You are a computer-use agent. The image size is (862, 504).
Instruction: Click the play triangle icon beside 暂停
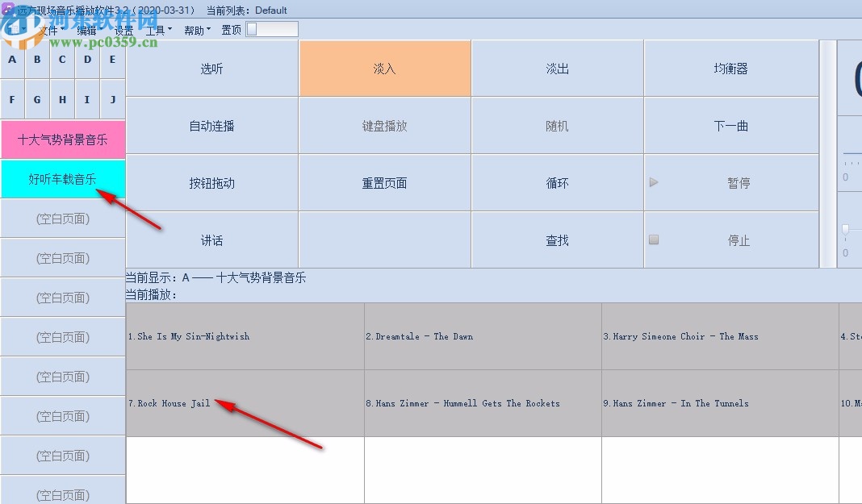coord(654,182)
